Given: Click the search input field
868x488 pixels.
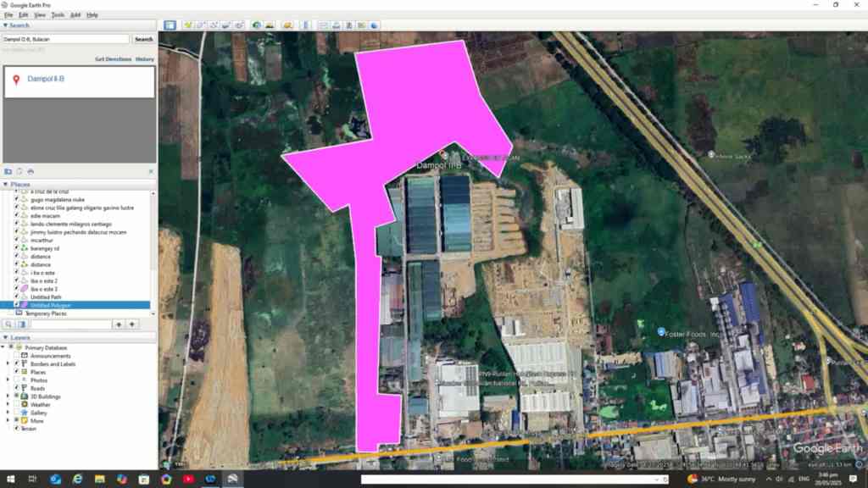Looking at the screenshot, I should (x=65, y=39).
